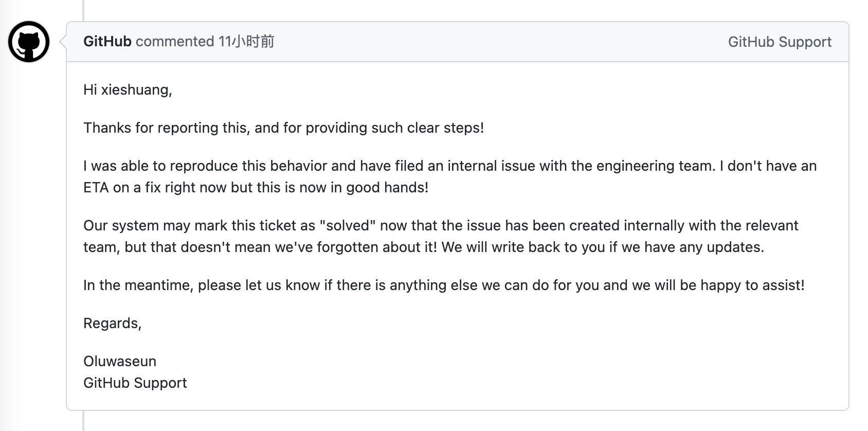Click the In the meantime paragraph
Image resolution: width=868 pixels, height=431 pixels.
(443, 285)
